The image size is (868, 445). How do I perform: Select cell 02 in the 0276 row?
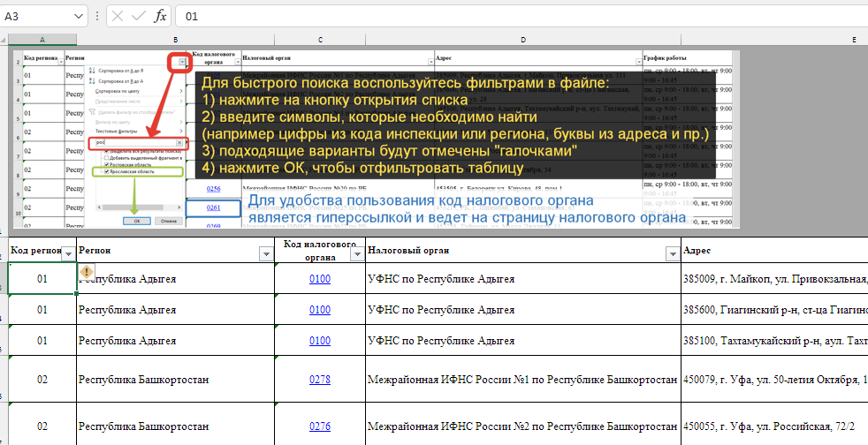point(42,426)
